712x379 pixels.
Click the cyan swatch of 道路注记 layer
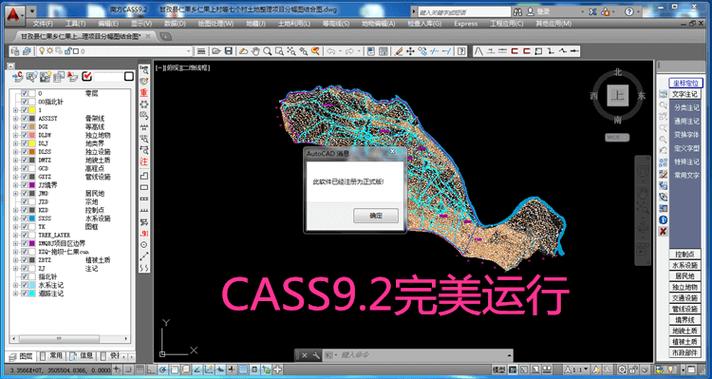tap(32, 293)
